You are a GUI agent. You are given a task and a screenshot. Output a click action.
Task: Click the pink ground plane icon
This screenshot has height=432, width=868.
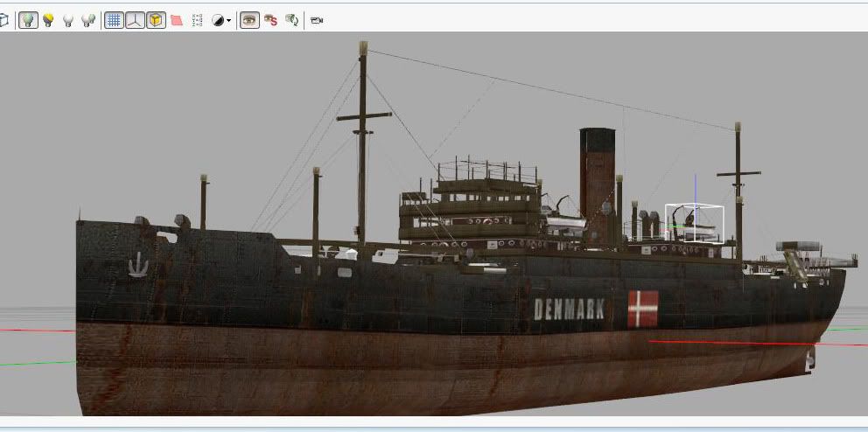177,20
